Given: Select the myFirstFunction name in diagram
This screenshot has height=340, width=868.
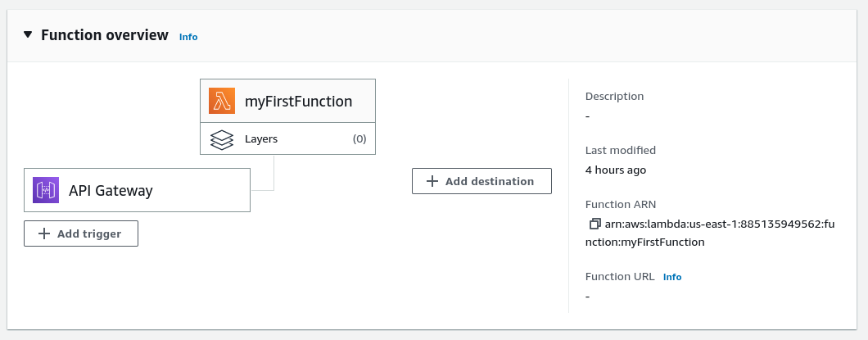Looking at the screenshot, I should point(298,102).
